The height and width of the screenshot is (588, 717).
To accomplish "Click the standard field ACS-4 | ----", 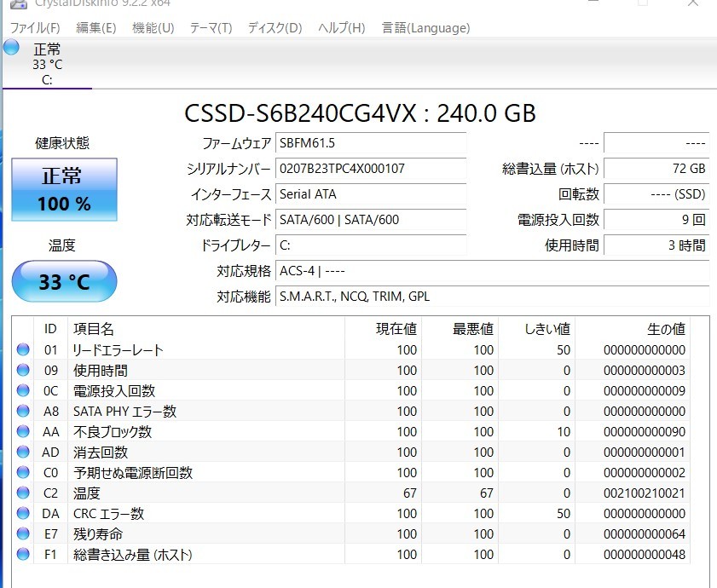I will 493,271.
